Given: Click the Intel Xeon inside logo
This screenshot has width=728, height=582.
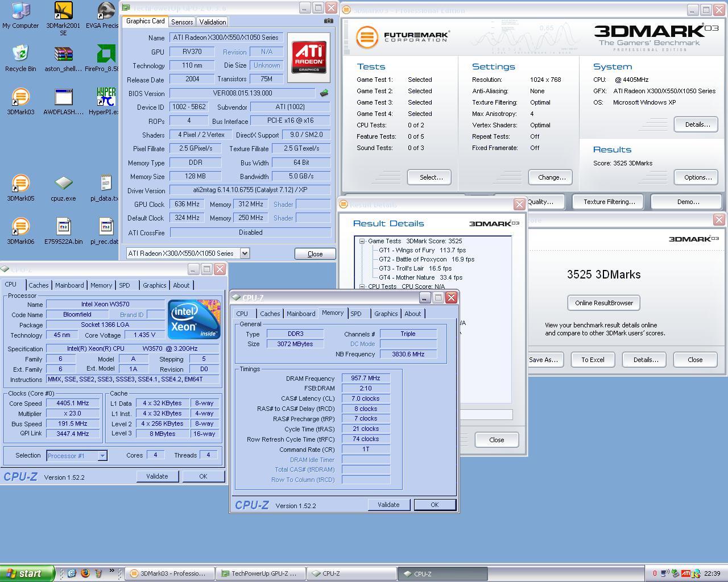Looking at the screenshot, I should [x=195, y=319].
